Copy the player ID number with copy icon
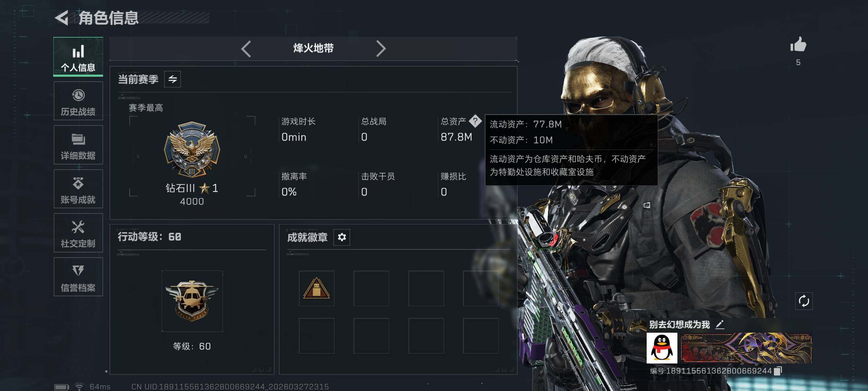868x391 pixels. click(778, 371)
